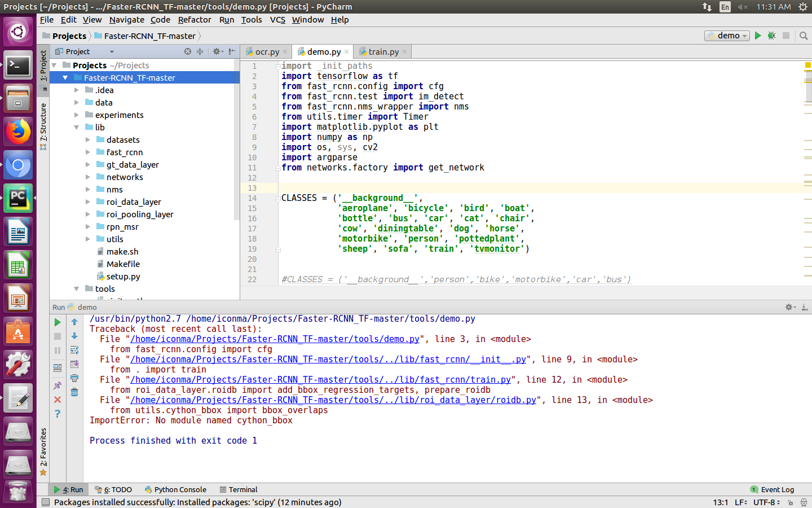Open the Python Console tool window
The image size is (812, 508).
(x=175, y=489)
